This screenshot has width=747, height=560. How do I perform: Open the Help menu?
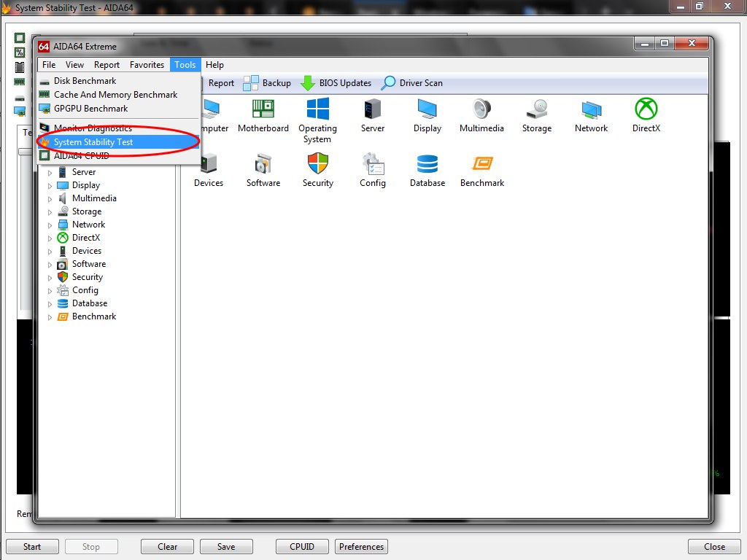pyautogui.click(x=214, y=65)
